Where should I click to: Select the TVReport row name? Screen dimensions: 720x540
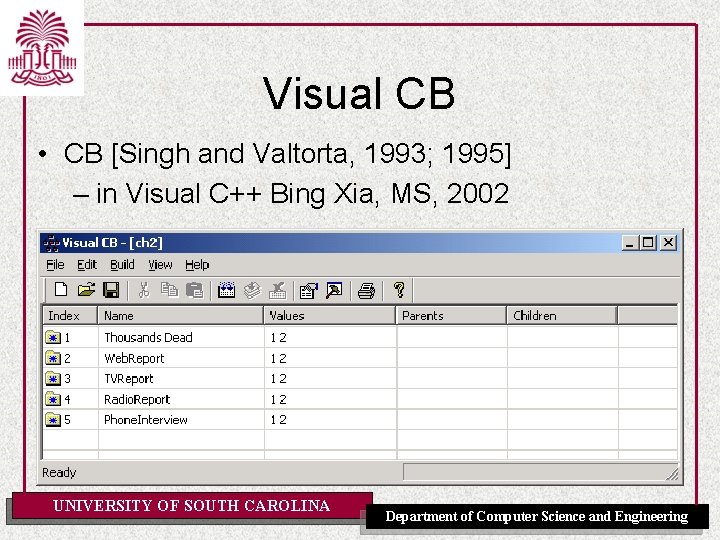[x=129, y=379]
